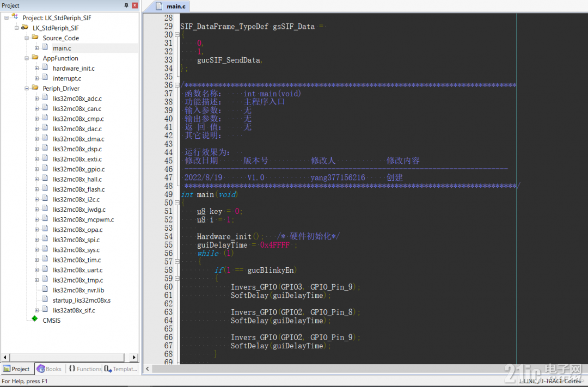Screen dimensions: 588x387
Task: Expand lks32mc08x_adc.c dependencies
Action: (x=37, y=99)
